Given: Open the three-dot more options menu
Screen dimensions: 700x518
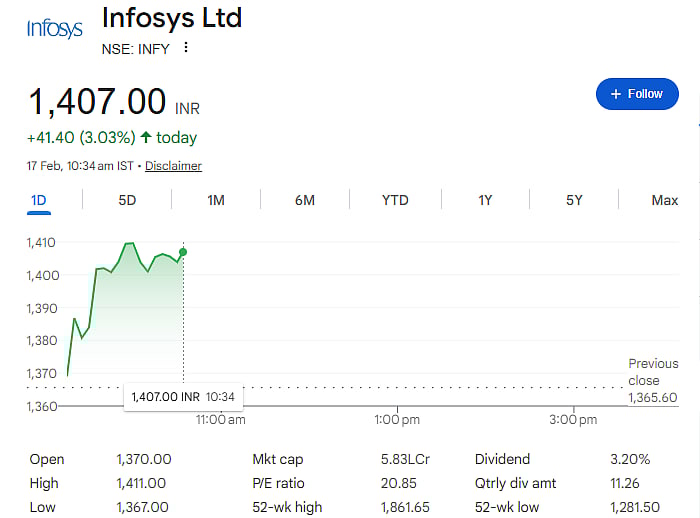Looking at the screenshot, I should click(186, 48).
